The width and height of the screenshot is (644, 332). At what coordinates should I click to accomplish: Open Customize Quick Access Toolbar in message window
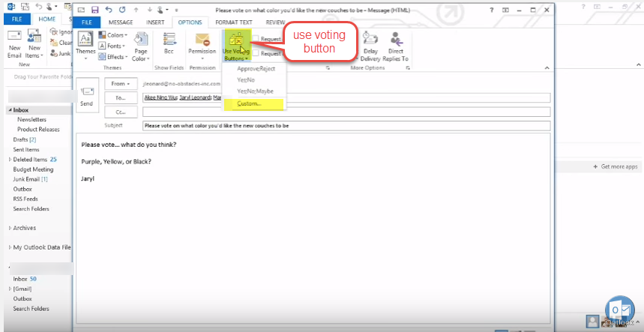point(176,10)
